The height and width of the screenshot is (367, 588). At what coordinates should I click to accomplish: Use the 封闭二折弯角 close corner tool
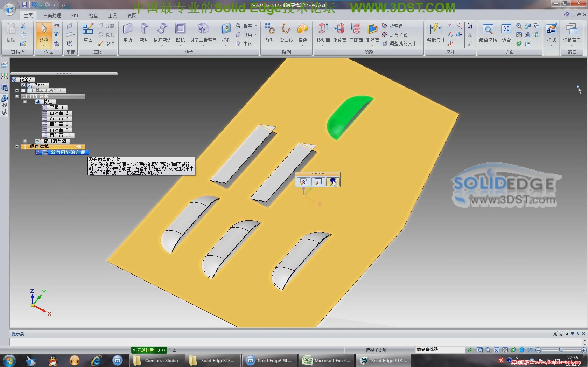tap(203, 34)
